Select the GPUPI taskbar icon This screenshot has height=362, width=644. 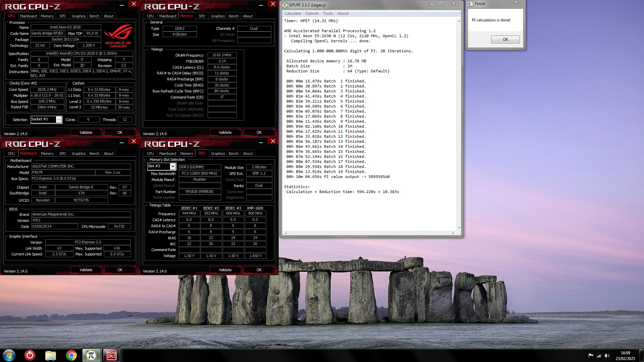tap(91, 355)
